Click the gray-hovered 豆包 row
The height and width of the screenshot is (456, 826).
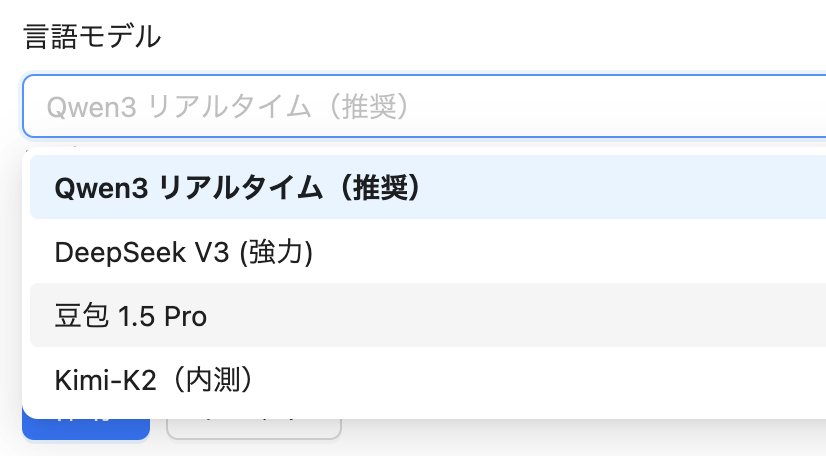point(428,315)
